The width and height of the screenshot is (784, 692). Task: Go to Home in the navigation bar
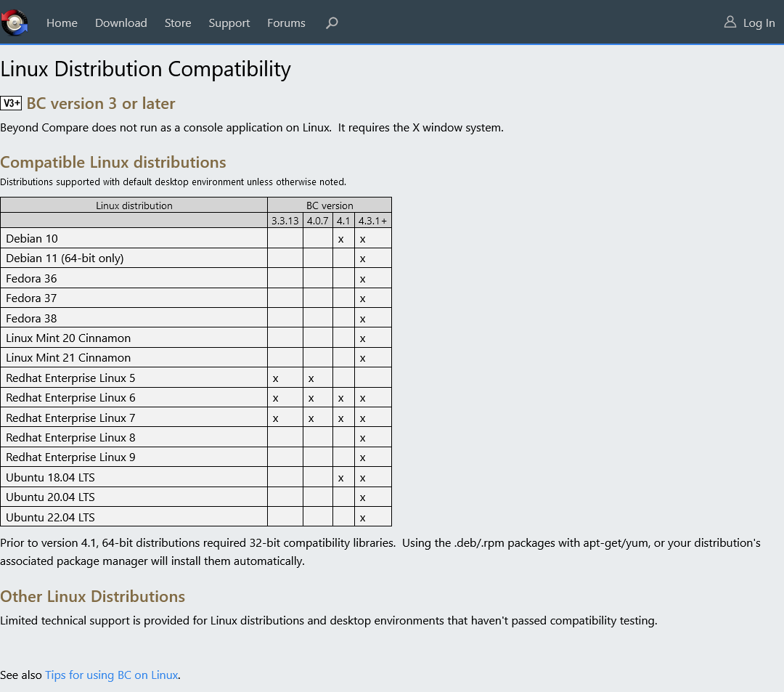pos(62,23)
